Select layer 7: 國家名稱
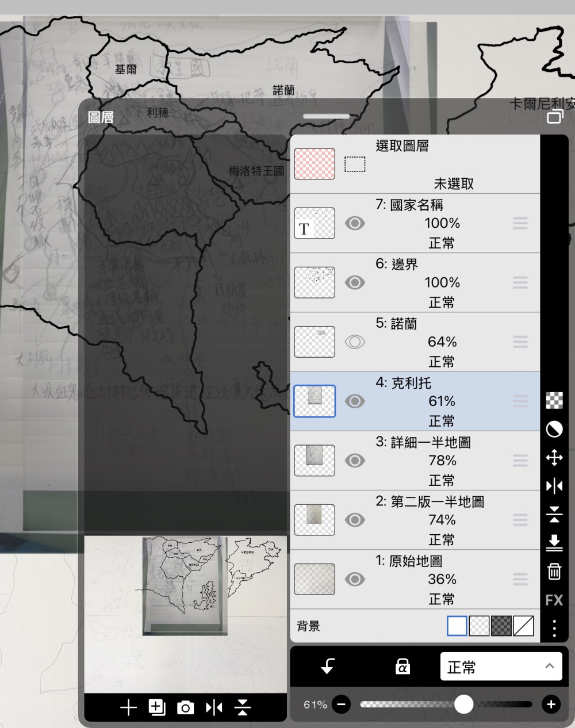 point(415,223)
